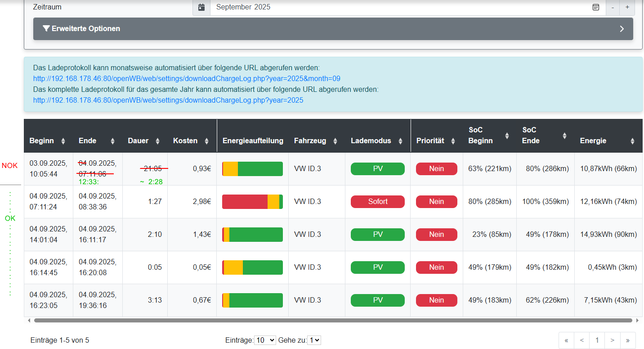The image size is (644, 349).
Task: Sort the table by Energie column
Action: [632, 141]
